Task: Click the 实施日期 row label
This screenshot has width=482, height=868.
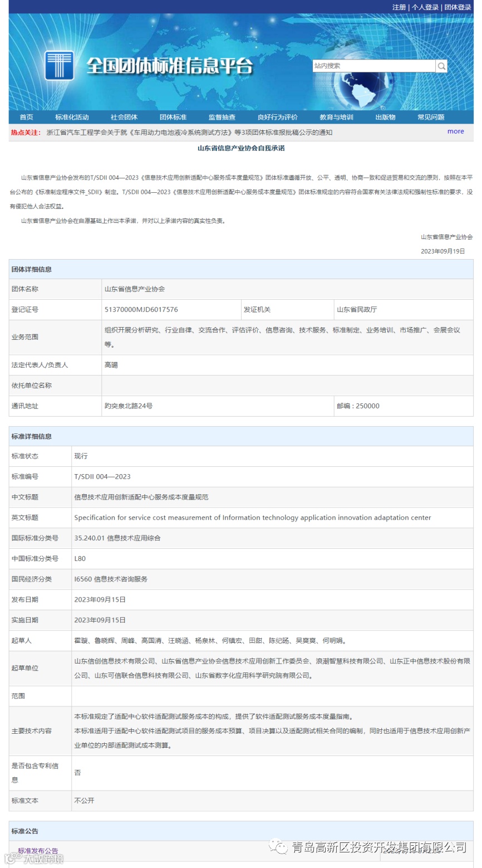Action: pos(25,620)
